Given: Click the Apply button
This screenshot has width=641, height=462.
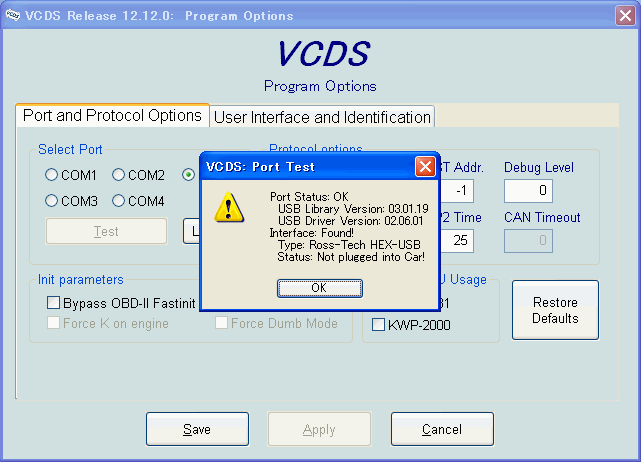Looking at the screenshot, I should [x=319, y=429].
